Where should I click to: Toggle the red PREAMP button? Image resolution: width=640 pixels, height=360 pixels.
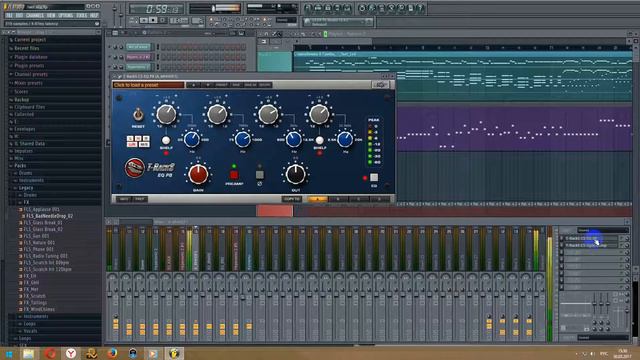tap(234, 175)
